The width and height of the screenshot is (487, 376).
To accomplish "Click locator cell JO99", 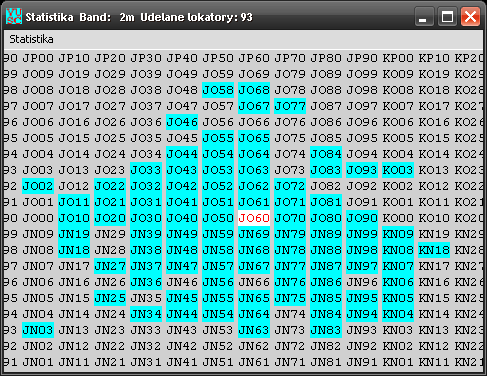I will [x=362, y=74].
